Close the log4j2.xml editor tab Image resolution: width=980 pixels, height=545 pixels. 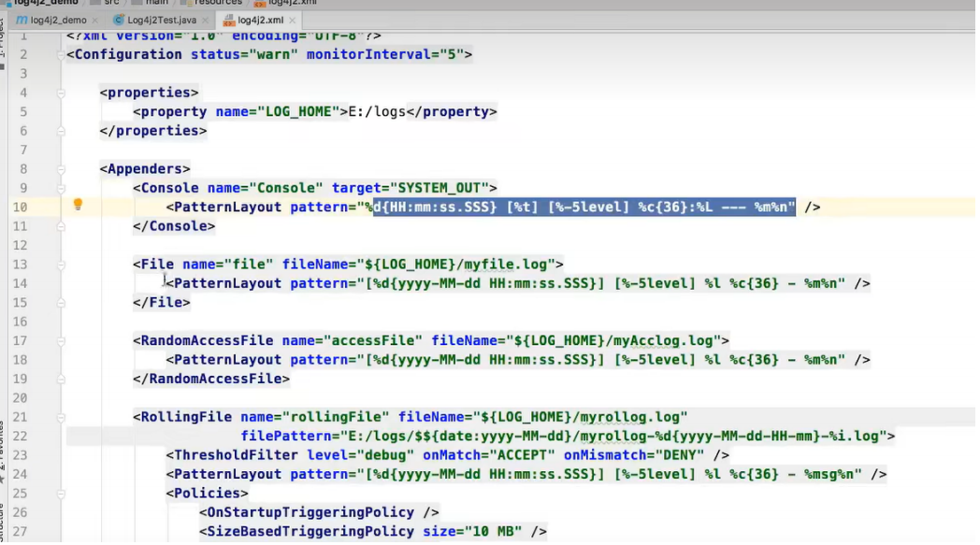click(x=292, y=20)
